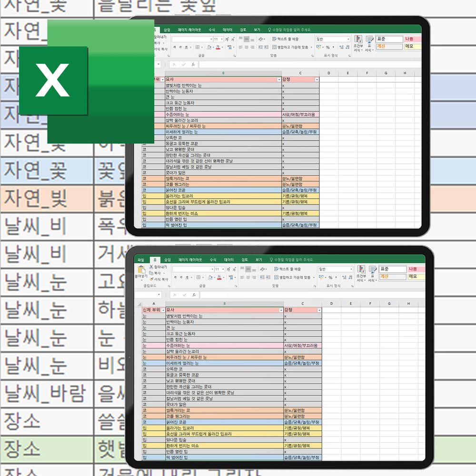Open Conditional Formatting in upper Excel window
476x476 pixels.
tap(358, 43)
